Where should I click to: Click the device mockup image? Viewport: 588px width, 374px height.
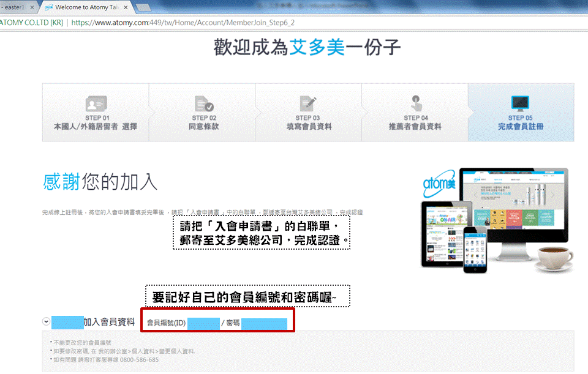coord(498,220)
